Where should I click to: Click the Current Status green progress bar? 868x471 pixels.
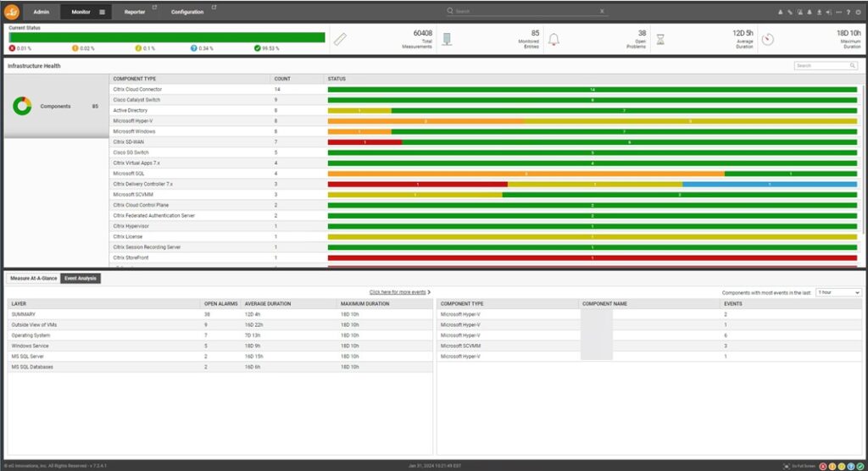click(x=167, y=37)
